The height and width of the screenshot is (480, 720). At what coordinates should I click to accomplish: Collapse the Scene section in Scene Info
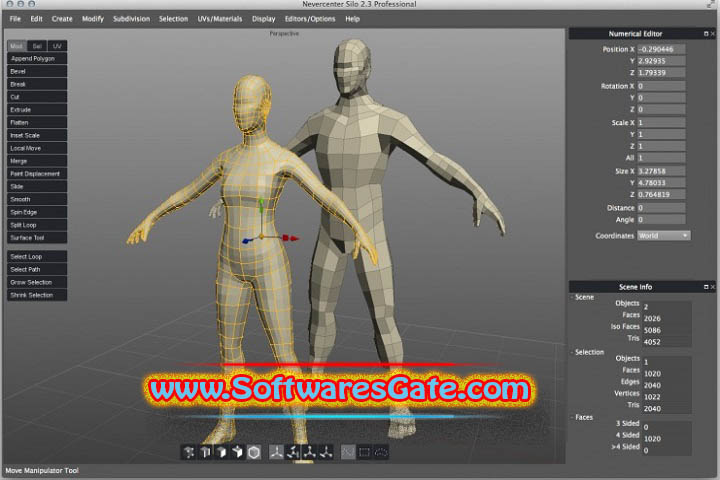point(572,297)
